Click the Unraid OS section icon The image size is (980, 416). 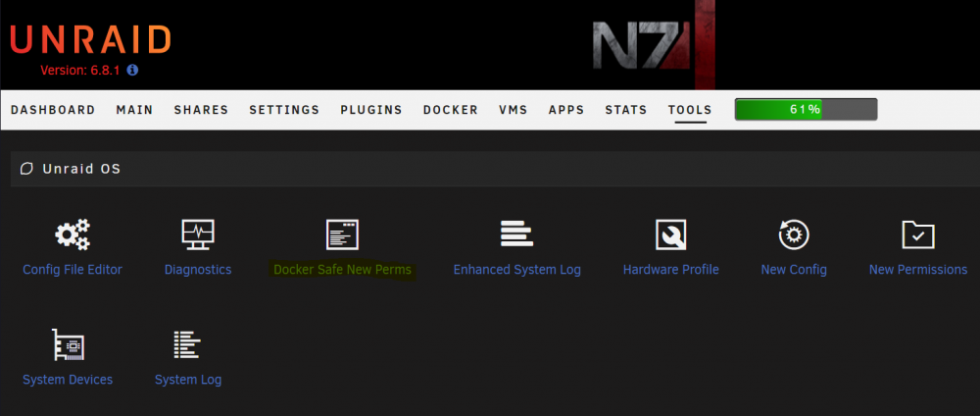(x=26, y=169)
